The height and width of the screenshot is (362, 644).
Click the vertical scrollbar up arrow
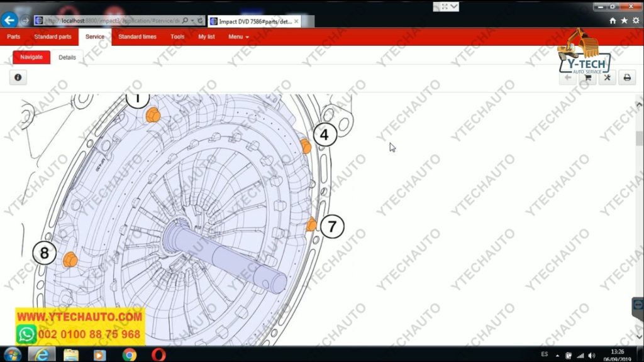point(639,105)
